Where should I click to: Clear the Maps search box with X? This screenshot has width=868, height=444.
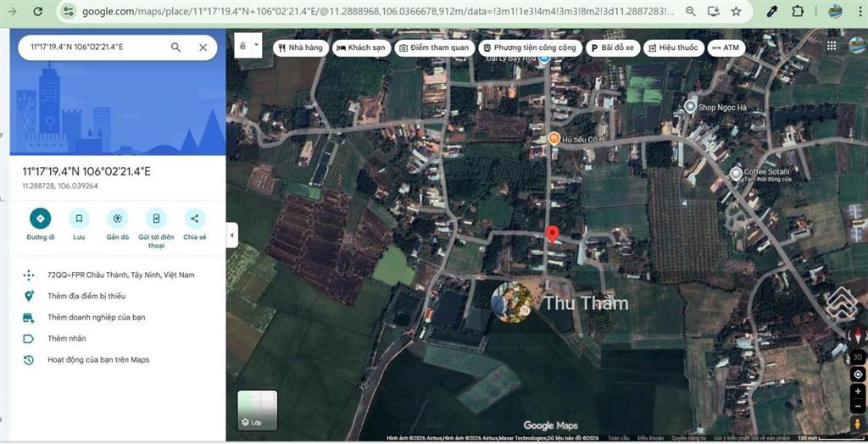(x=203, y=47)
